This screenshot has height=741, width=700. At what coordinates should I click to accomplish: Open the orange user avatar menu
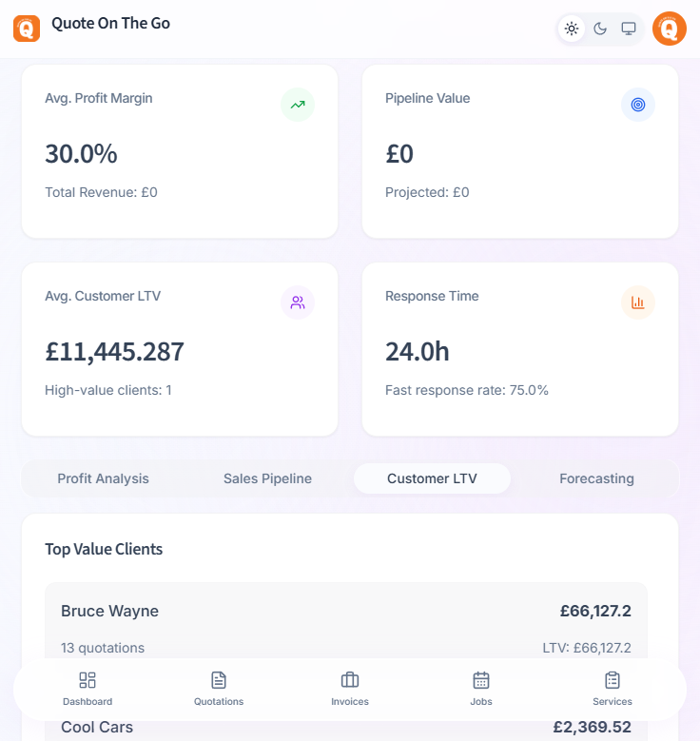670,29
